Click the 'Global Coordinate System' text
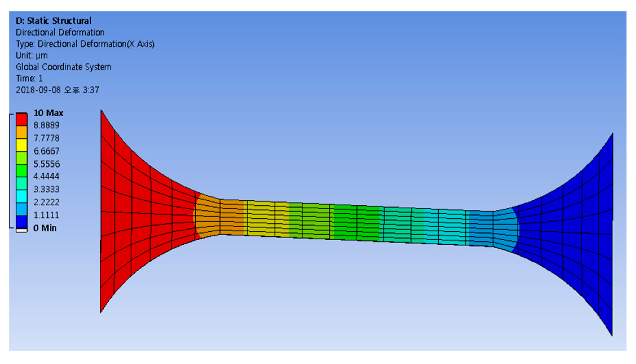 (x=63, y=67)
